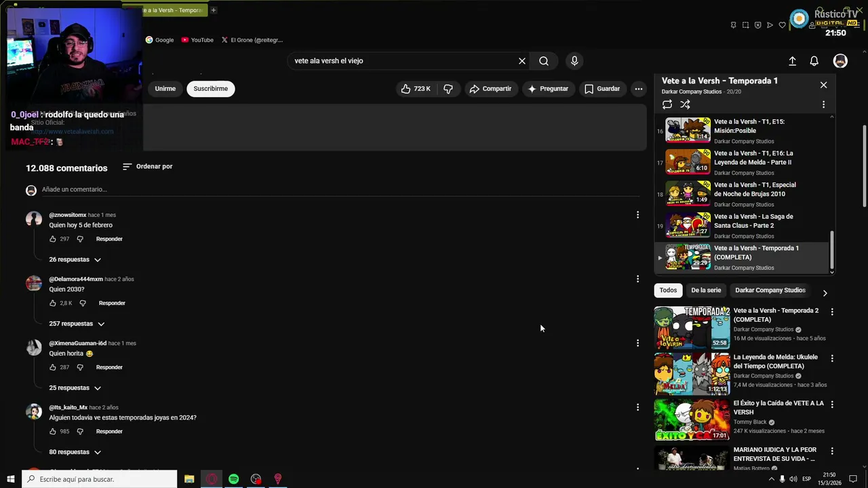The height and width of the screenshot is (488, 868).
Task: Toggle playlist loop
Action: (667, 104)
